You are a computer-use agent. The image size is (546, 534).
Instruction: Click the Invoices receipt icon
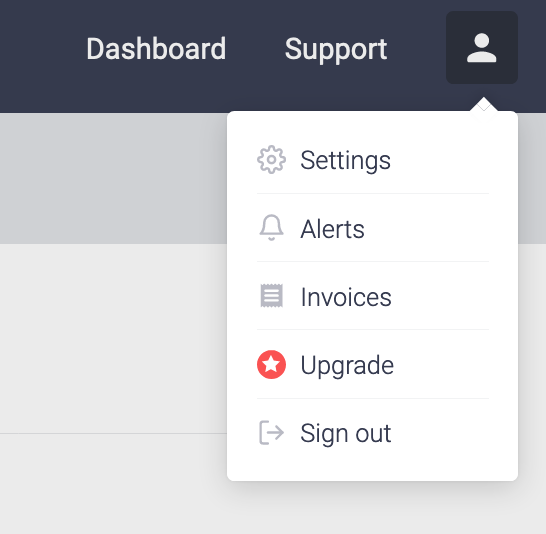coord(272,296)
